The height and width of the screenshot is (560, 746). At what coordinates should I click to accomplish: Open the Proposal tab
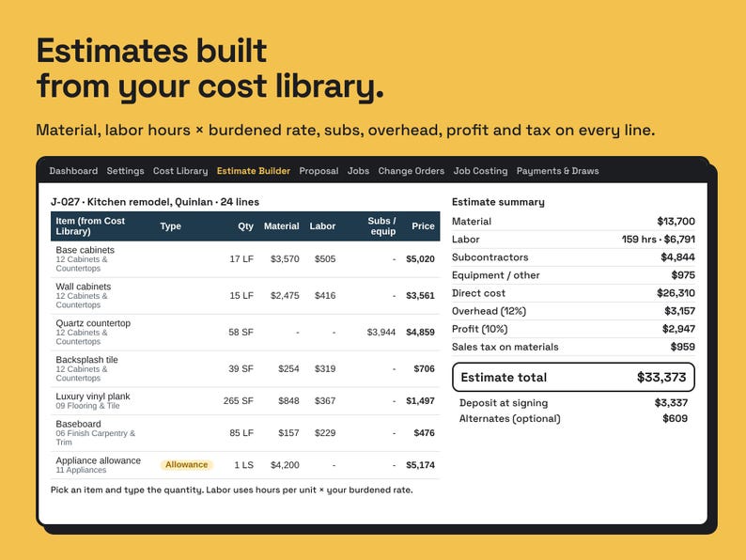click(319, 171)
